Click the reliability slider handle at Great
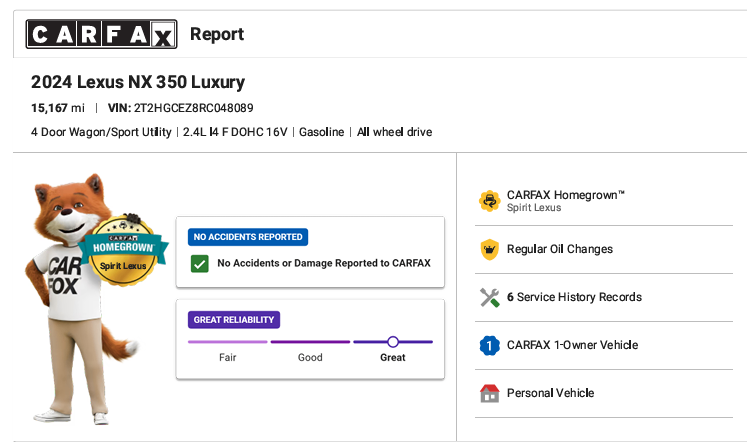The image size is (747, 445). (393, 342)
